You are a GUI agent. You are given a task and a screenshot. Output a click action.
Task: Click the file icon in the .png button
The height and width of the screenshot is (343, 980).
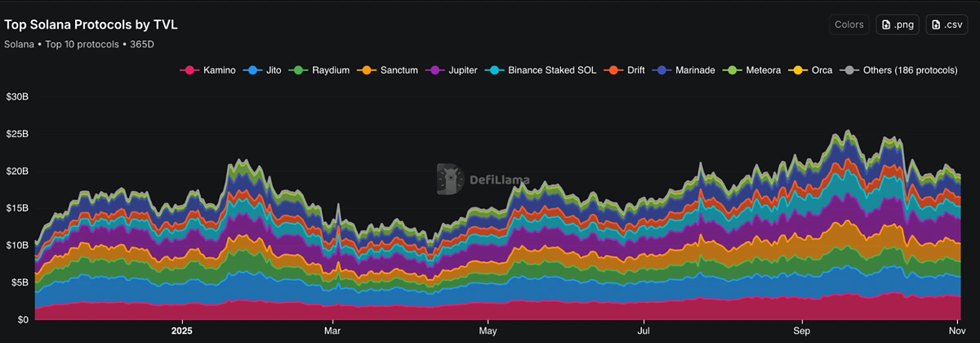tap(887, 24)
